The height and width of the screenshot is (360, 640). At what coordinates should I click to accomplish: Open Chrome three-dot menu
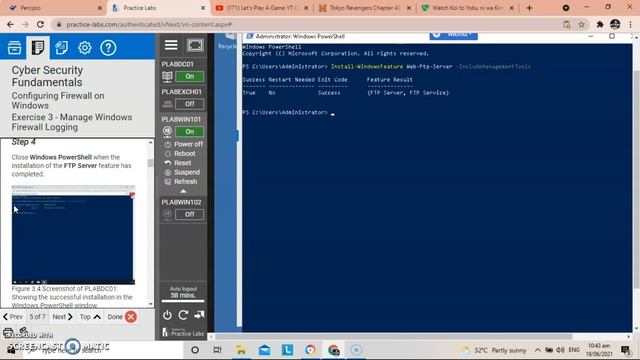coord(631,24)
